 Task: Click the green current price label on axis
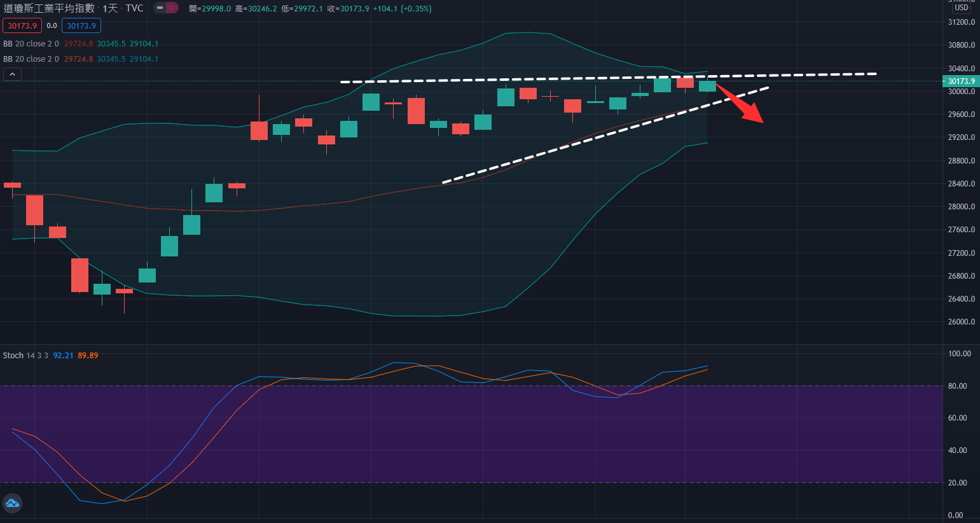click(x=960, y=81)
